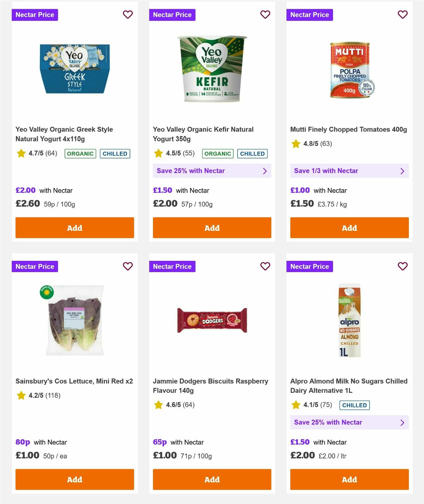The image size is (424, 504).
Task: Select the CHILLED tag on Kefir Yogurt
Action: [252, 154]
